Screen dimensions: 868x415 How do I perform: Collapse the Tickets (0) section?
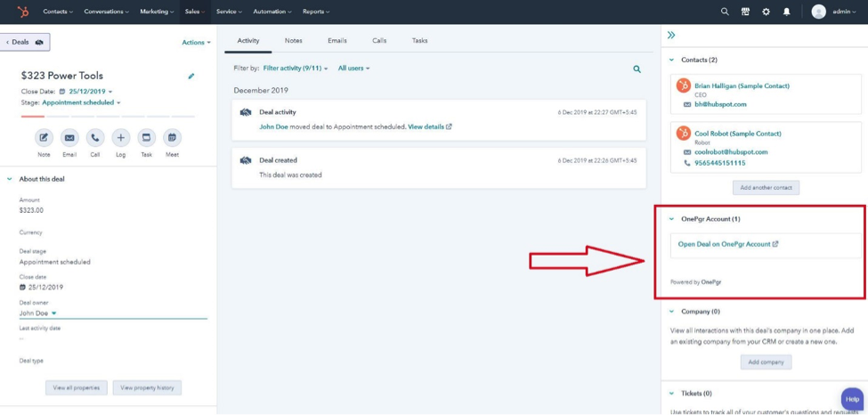coord(671,394)
